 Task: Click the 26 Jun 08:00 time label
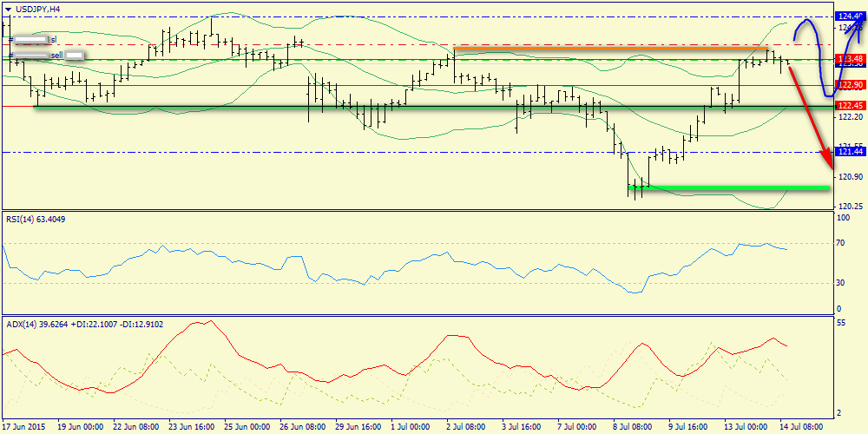302,427
